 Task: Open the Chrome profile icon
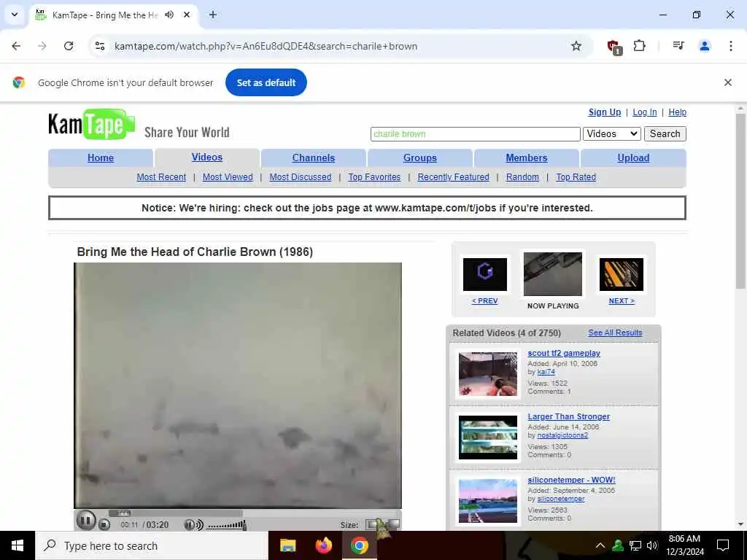(704, 46)
